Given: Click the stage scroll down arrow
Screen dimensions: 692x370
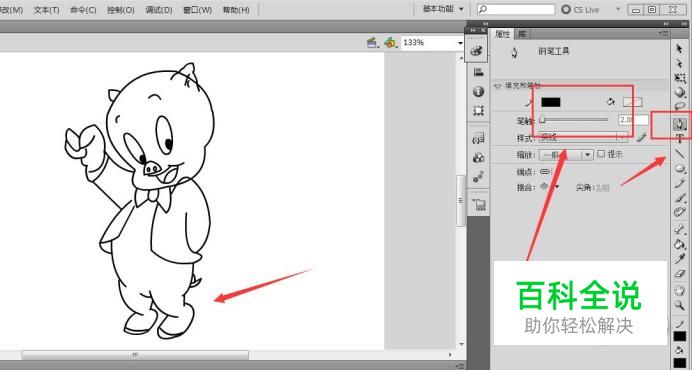Looking at the screenshot, I should (x=461, y=344).
